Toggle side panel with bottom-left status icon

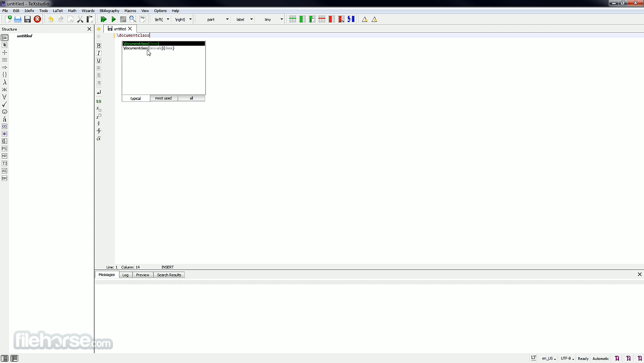pyautogui.click(x=4, y=359)
